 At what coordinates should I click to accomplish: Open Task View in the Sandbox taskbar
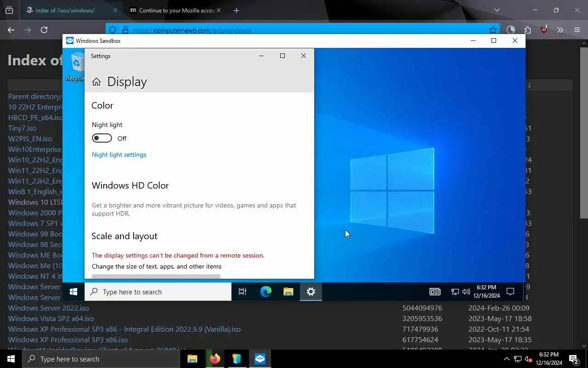[x=243, y=292]
